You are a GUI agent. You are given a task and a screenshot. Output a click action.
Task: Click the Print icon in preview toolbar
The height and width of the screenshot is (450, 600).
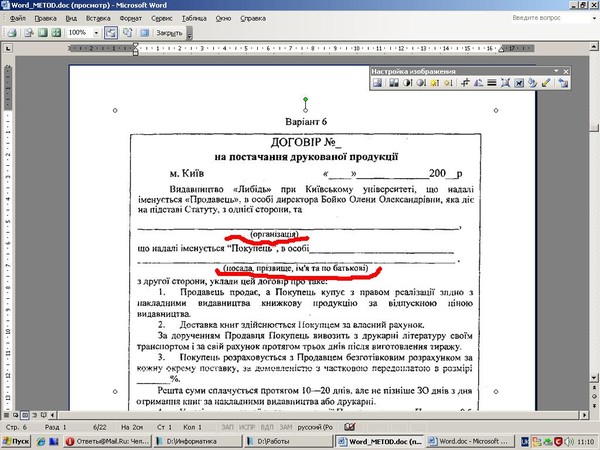coord(12,33)
